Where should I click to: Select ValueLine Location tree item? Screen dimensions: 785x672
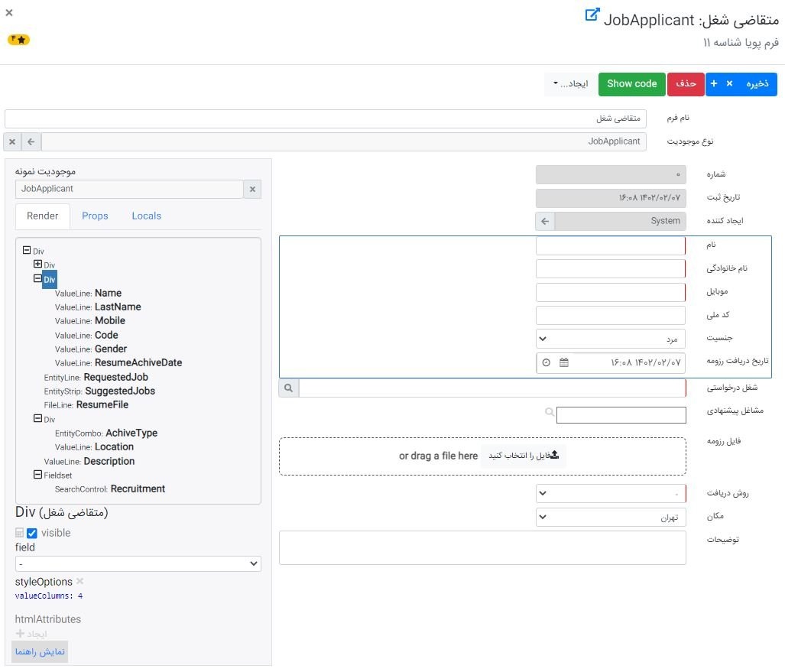[x=95, y=447]
